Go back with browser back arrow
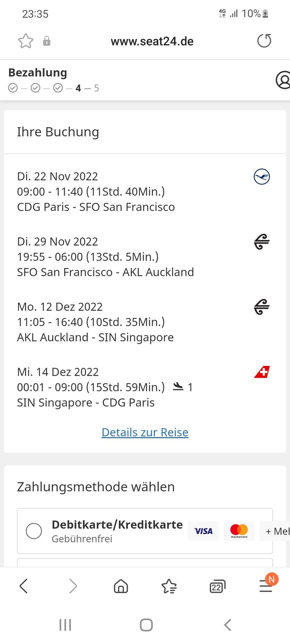Viewport: 290px width, 644px height. pos(24,586)
